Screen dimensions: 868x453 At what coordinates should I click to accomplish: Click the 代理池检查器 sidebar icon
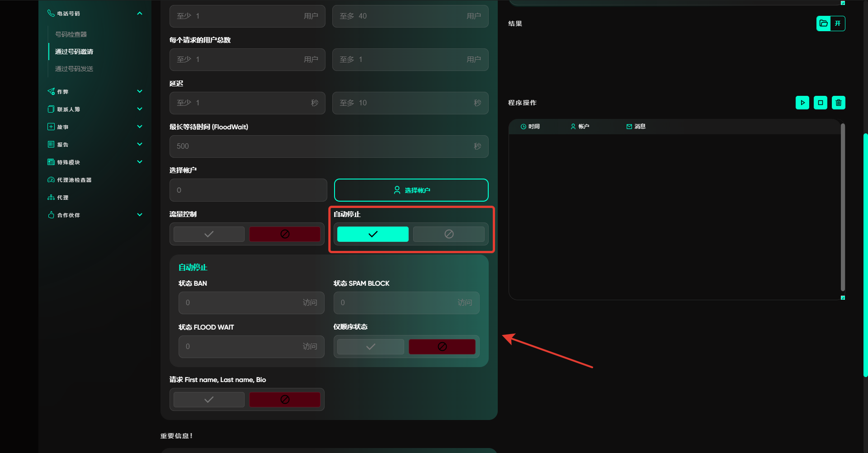click(x=51, y=180)
